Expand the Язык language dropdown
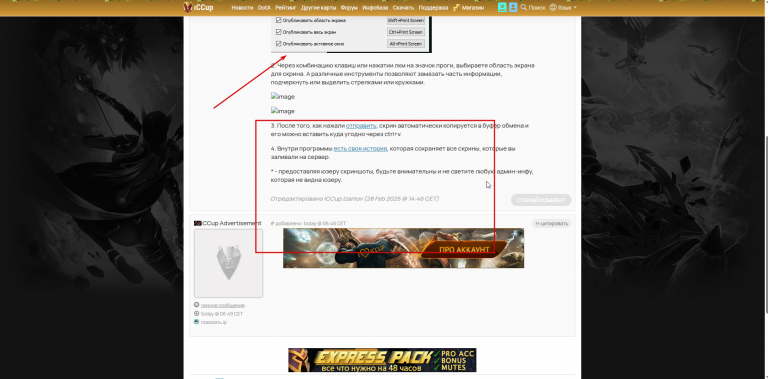Screen dimensions: 768x379 pyautogui.click(x=567, y=8)
